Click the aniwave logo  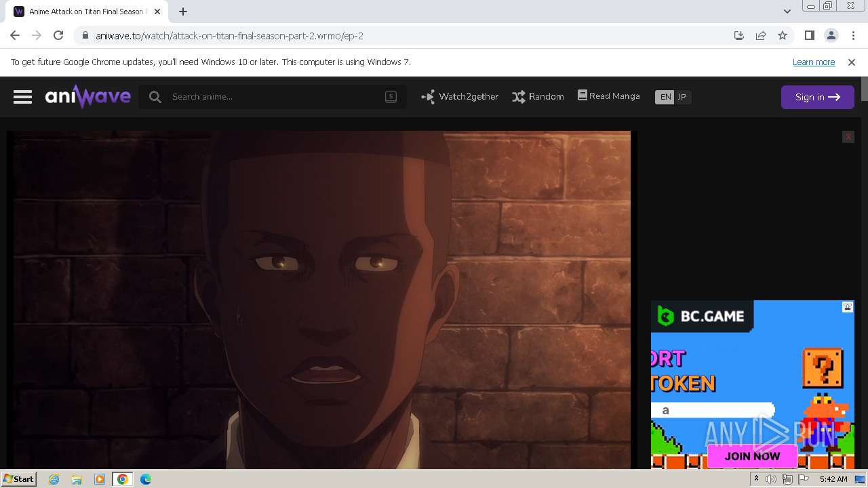coord(88,97)
